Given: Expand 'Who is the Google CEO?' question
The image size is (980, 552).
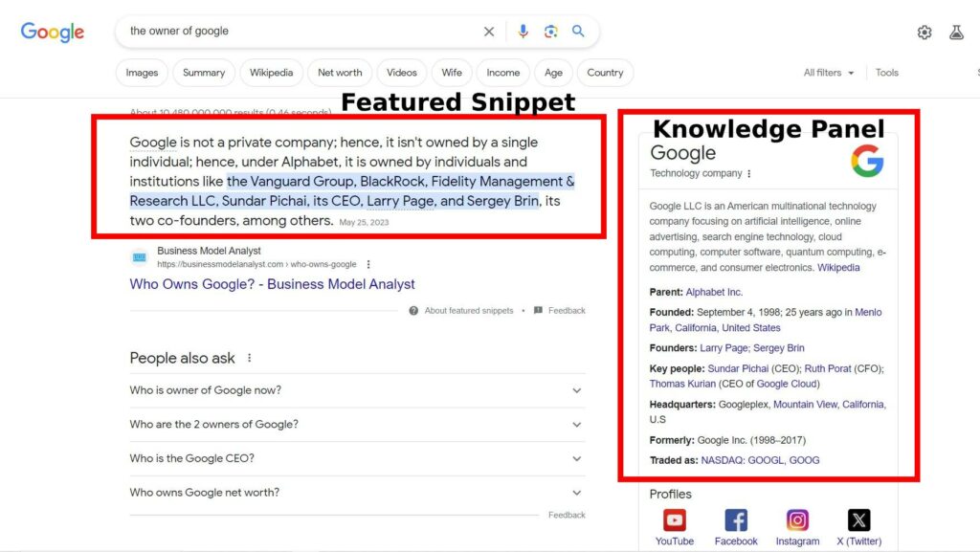Looking at the screenshot, I should tap(358, 458).
